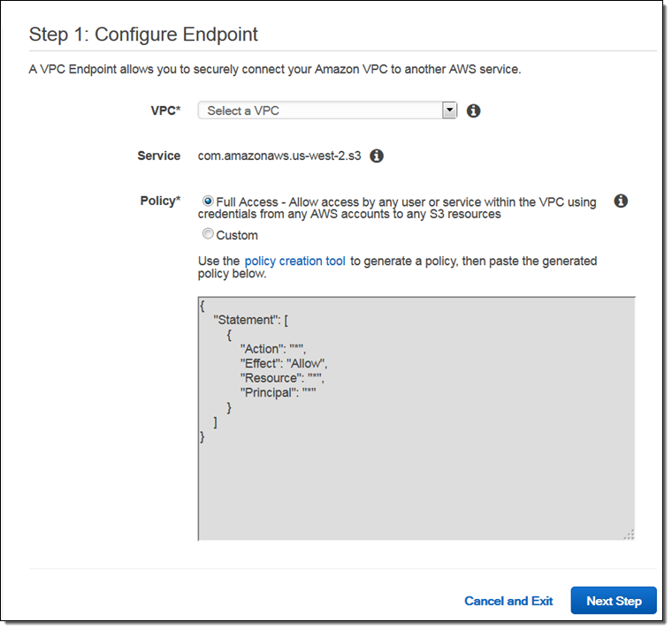
Task: Click the resize grip of the policy text area
Action: [x=629, y=534]
